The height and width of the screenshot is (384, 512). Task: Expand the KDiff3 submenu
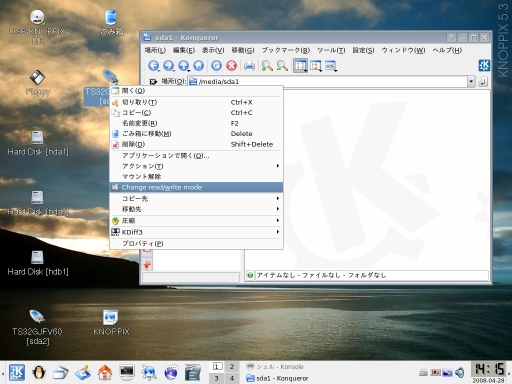196,232
